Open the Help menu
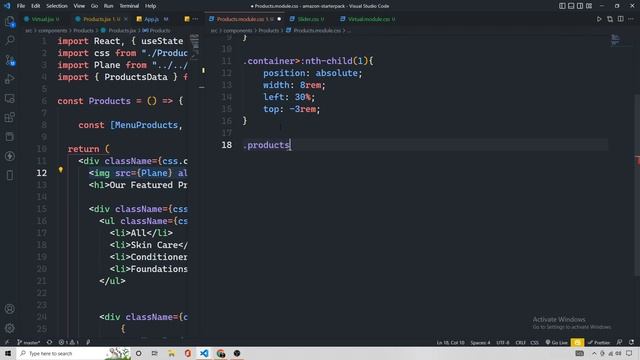This screenshot has width=640, height=360. coord(150,6)
